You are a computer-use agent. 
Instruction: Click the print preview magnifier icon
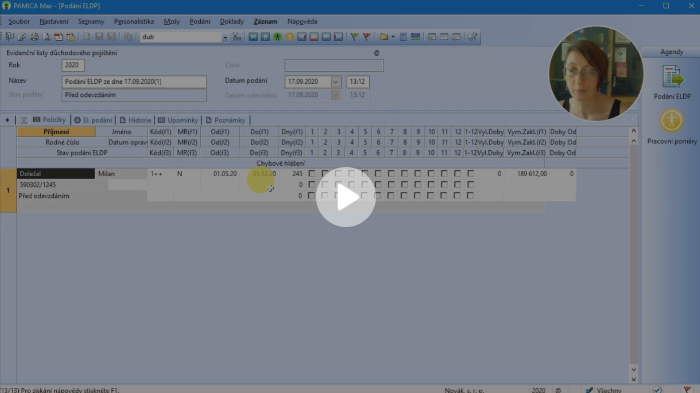46,37
